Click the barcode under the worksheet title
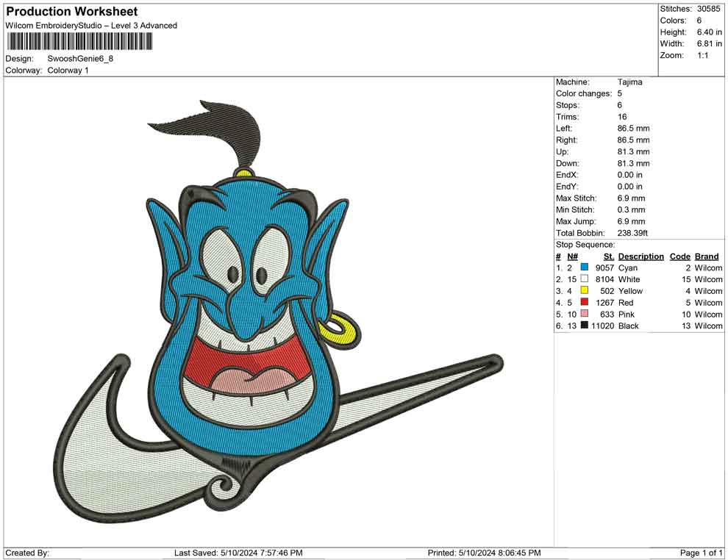 click(x=79, y=42)
